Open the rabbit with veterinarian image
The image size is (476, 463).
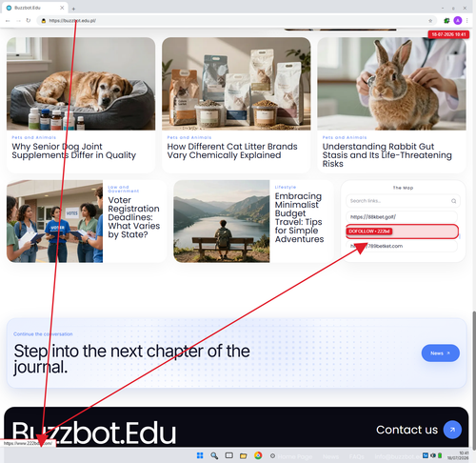[391, 84]
